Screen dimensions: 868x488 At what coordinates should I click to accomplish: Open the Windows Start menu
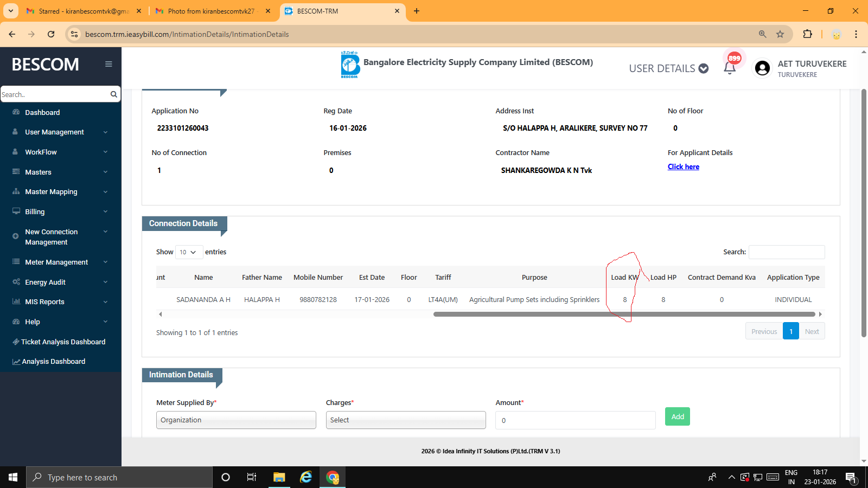(x=13, y=477)
